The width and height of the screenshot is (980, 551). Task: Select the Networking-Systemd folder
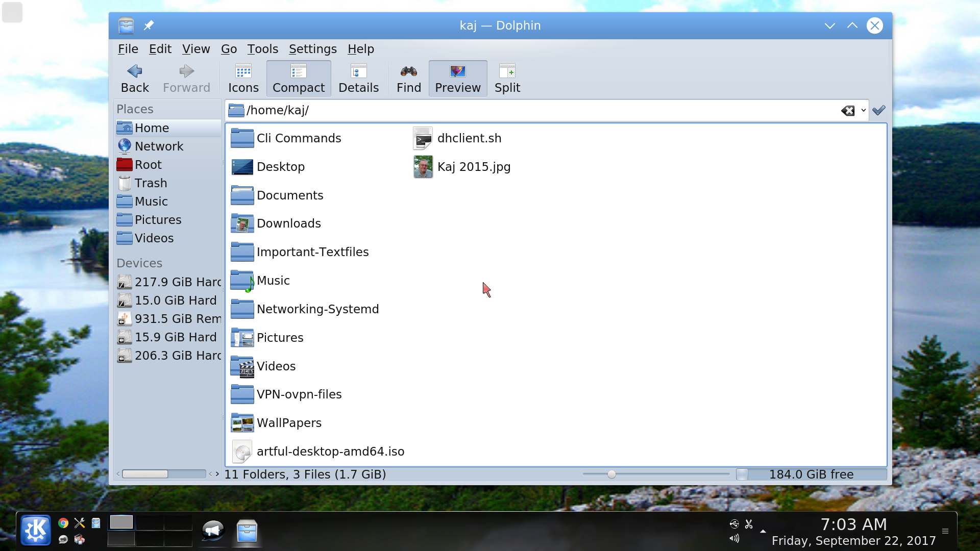[305, 309]
